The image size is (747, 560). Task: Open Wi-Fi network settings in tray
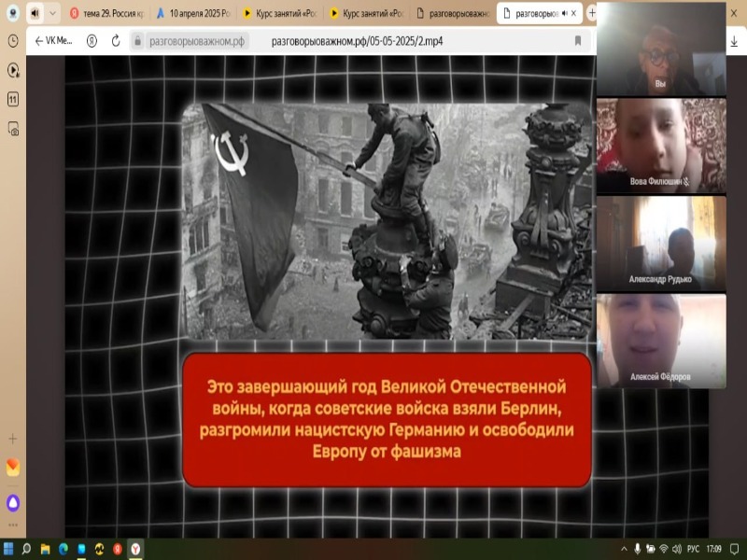(x=664, y=549)
